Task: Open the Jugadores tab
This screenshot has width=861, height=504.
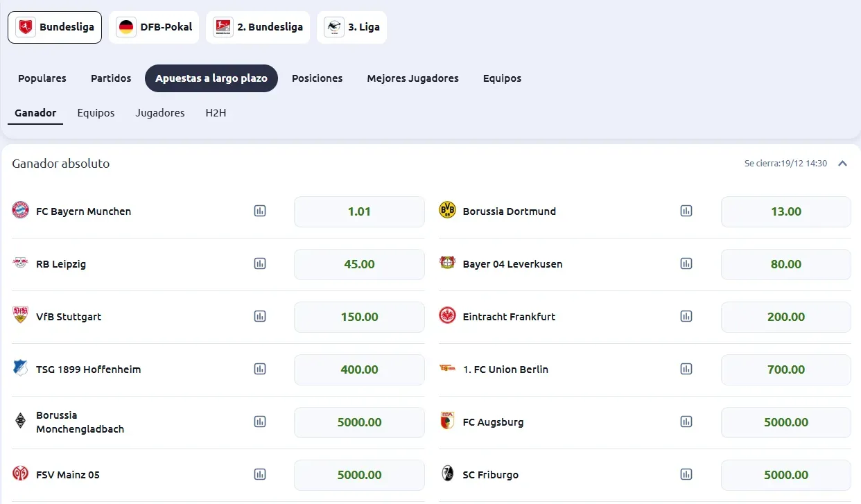Action: coord(160,112)
